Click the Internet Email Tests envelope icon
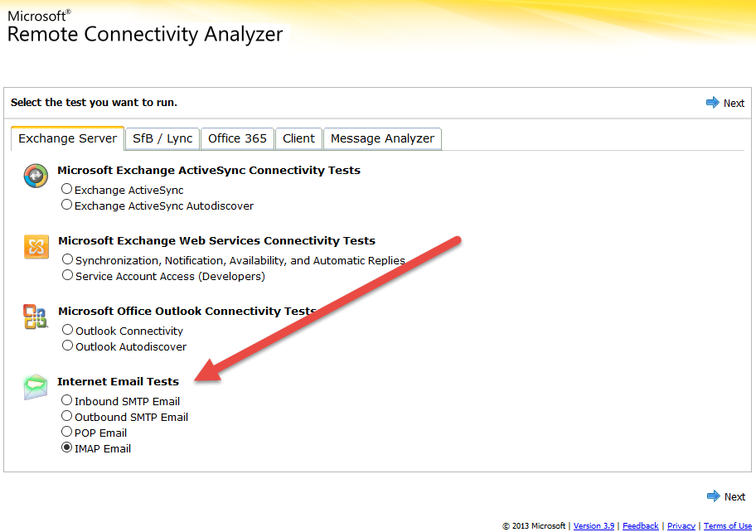The image size is (756, 532). point(36,387)
